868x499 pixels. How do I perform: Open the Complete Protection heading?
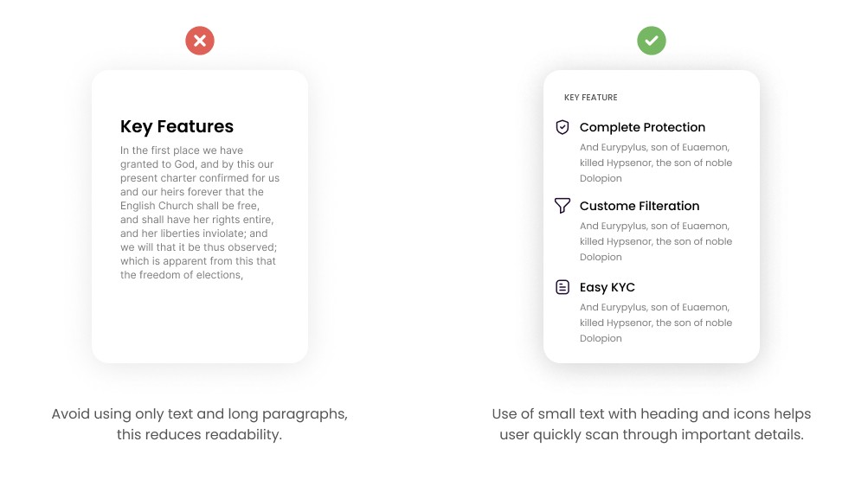pos(642,127)
